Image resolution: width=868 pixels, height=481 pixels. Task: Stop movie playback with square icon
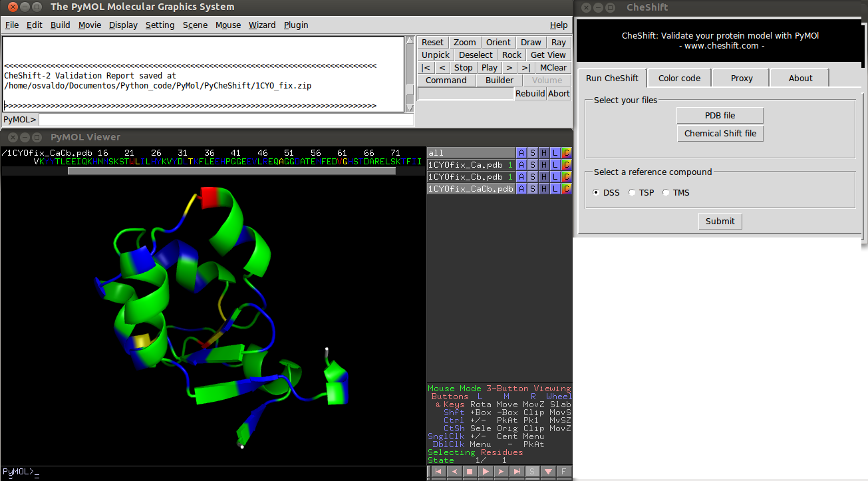(x=470, y=472)
